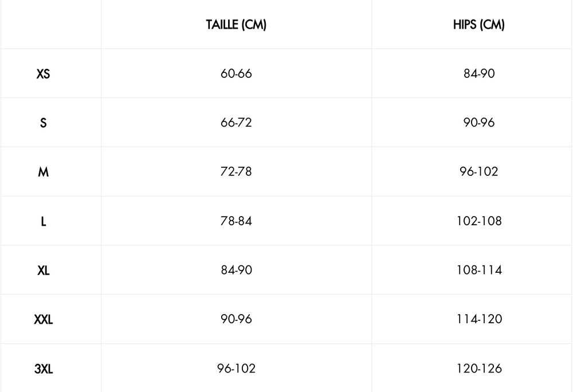Click the TAILLE (CM) column header
Viewport: 573px width, 392px height.
point(236,25)
